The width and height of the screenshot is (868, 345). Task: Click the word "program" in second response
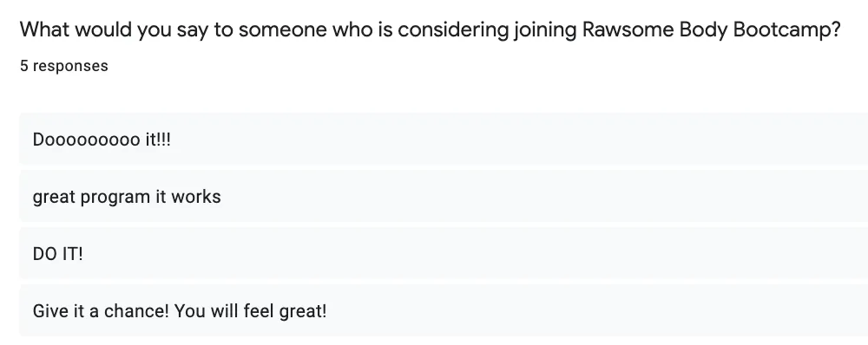coord(115,198)
